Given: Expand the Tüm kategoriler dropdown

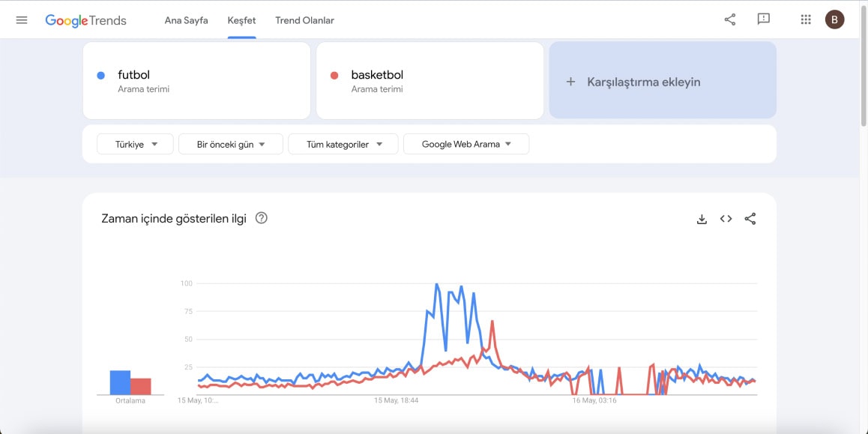Looking at the screenshot, I should pos(343,144).
